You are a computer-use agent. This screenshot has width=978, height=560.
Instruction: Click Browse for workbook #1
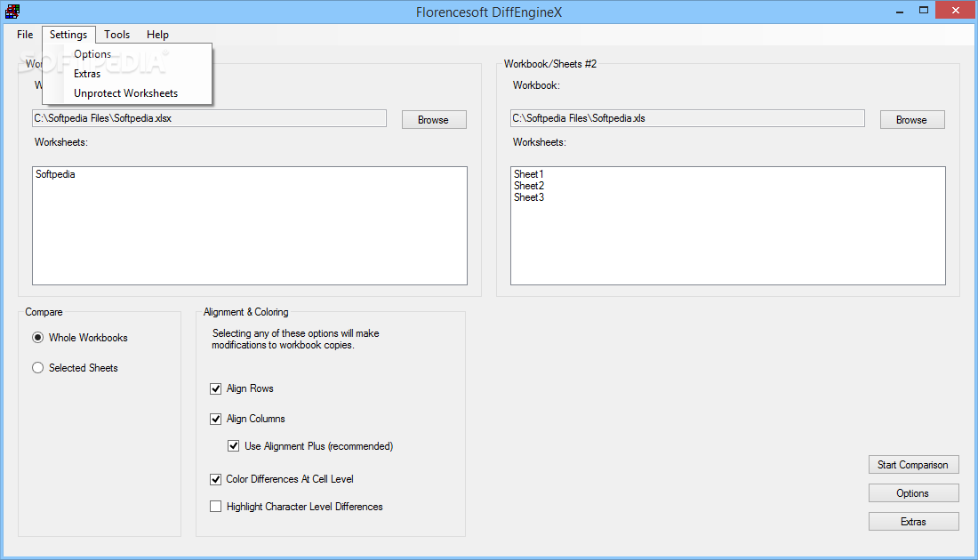434,120
